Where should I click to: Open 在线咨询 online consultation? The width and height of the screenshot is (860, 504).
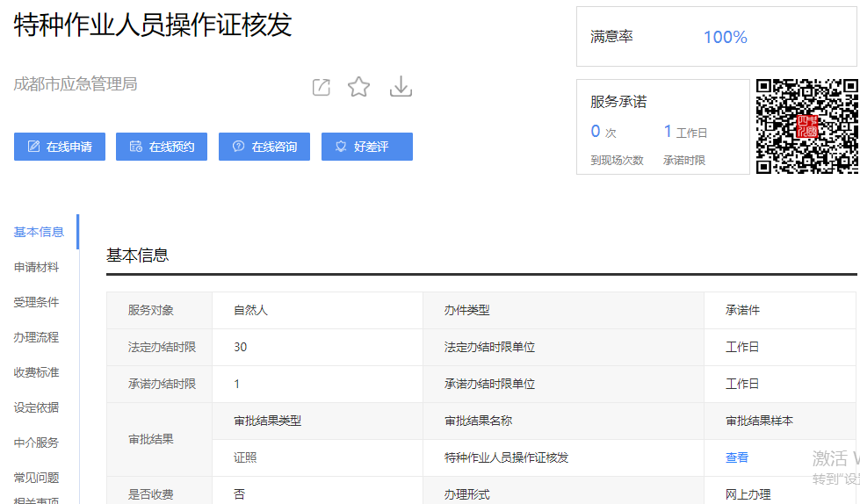(264, 147)
